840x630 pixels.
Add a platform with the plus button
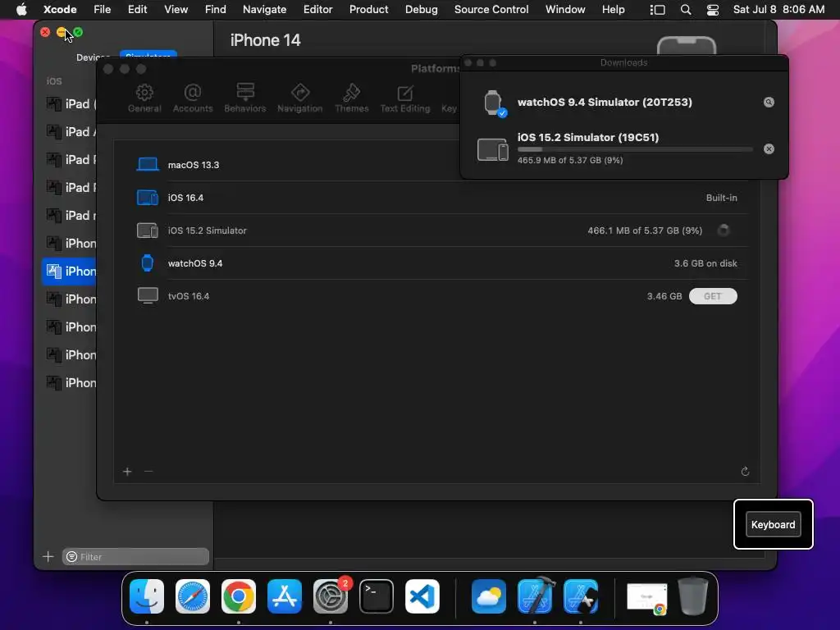(x=127, y=472)
